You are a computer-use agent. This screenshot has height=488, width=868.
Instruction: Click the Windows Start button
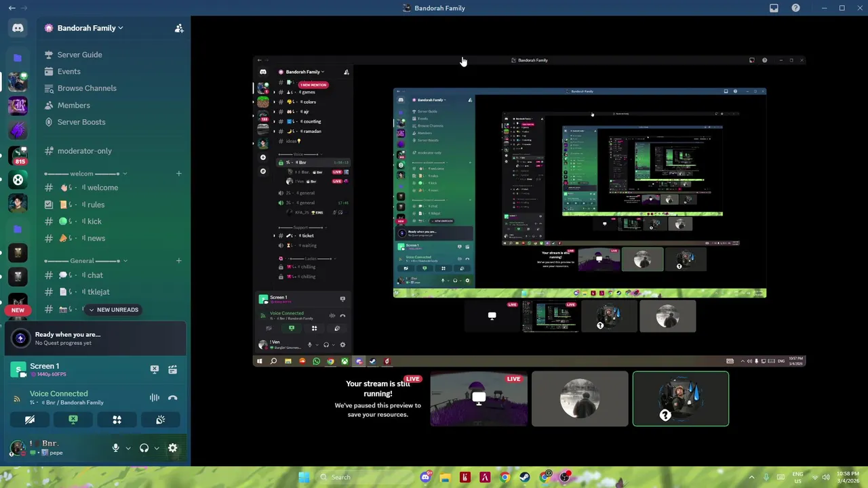[x=304, y=477]
